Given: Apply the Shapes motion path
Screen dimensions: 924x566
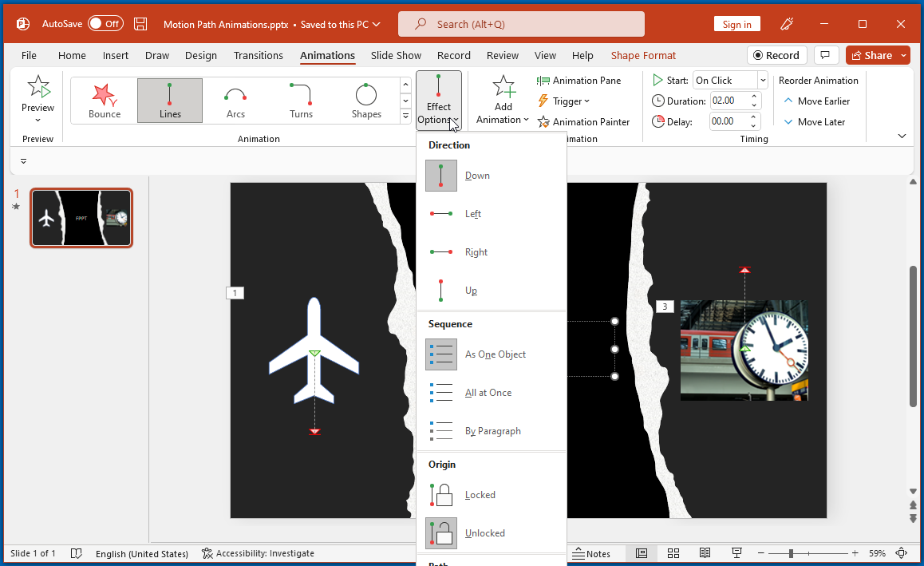Looking at the screenshot, I should 366,101.
